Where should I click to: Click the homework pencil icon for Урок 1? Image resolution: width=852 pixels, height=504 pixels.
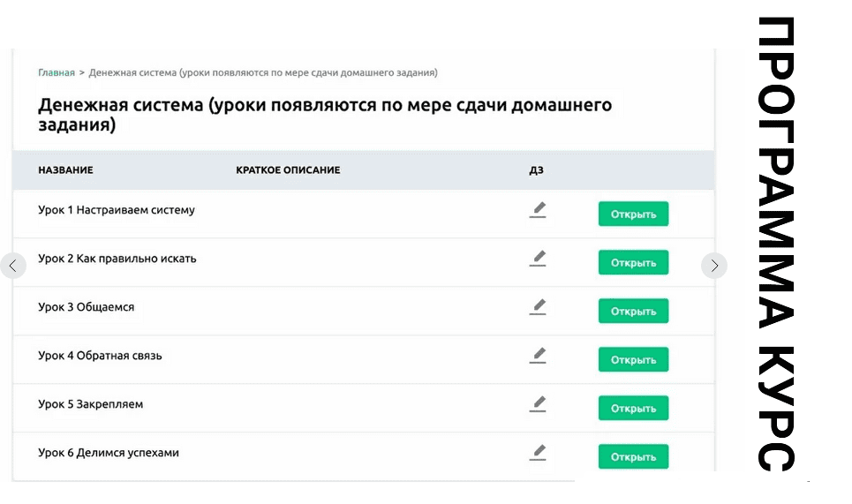pos(538,210)
